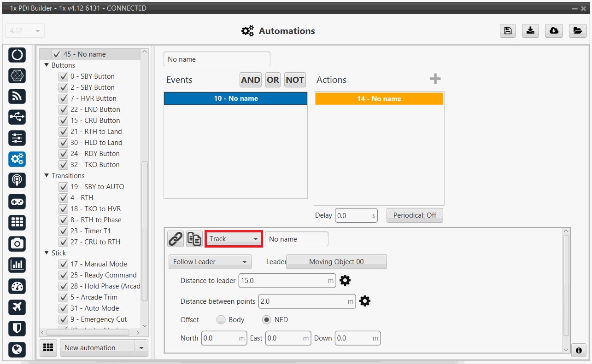Click the chain link icon
Image resolution: width=592 pixels, height=364 pixels.
[175, 239]
